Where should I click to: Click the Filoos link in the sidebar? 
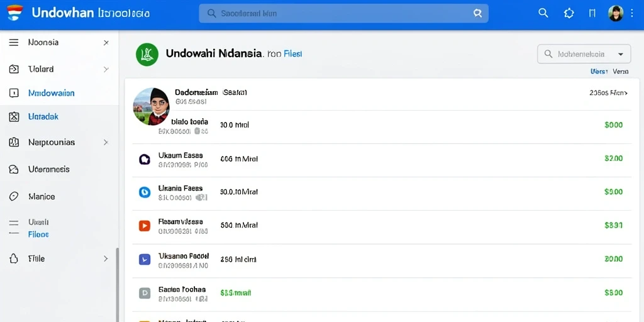(x=38, y=235)
